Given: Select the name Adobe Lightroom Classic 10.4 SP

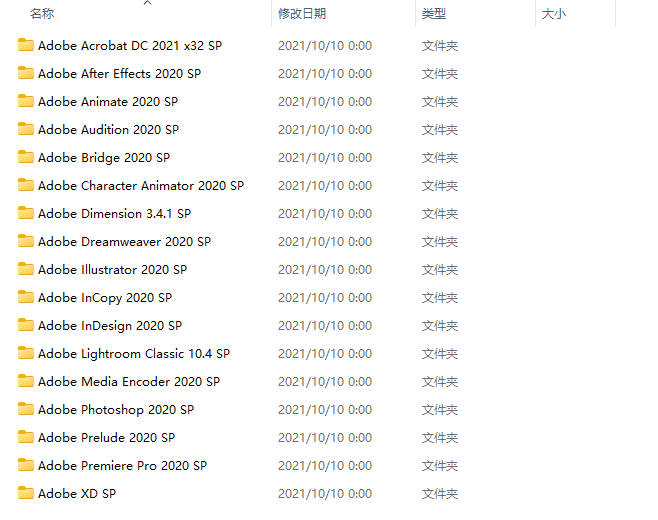Looking at the screenshot, I should click(134, 353).
